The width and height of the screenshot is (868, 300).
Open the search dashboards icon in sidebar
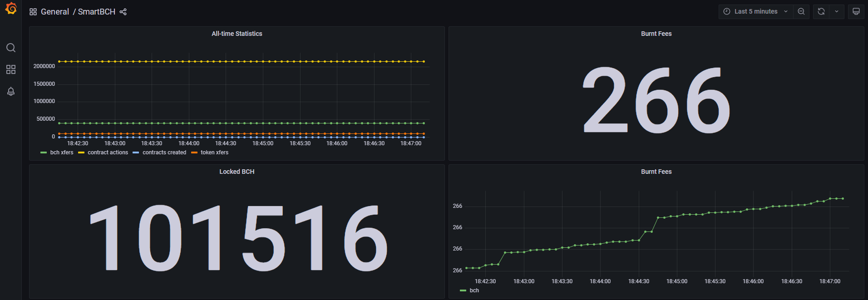pos(11,48)
